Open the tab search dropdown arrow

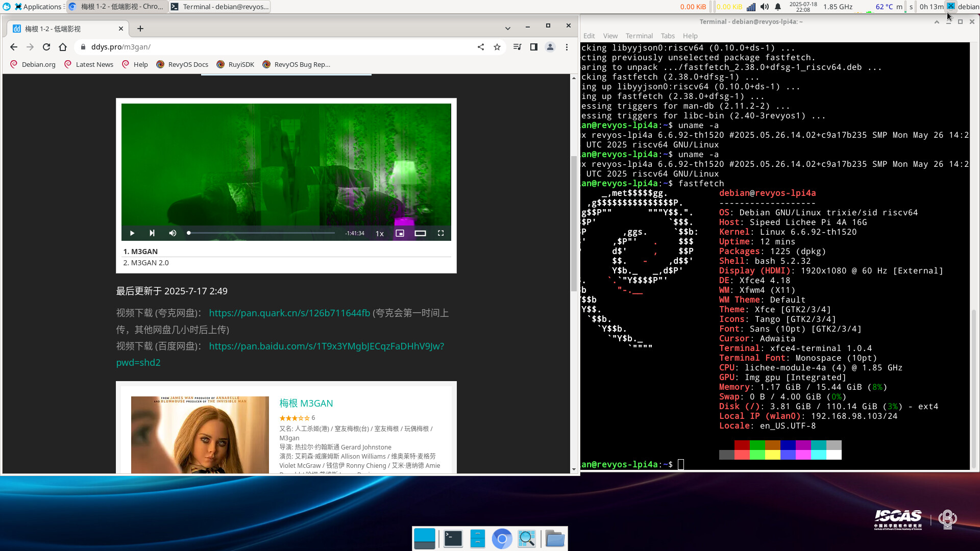pos(508,28)
